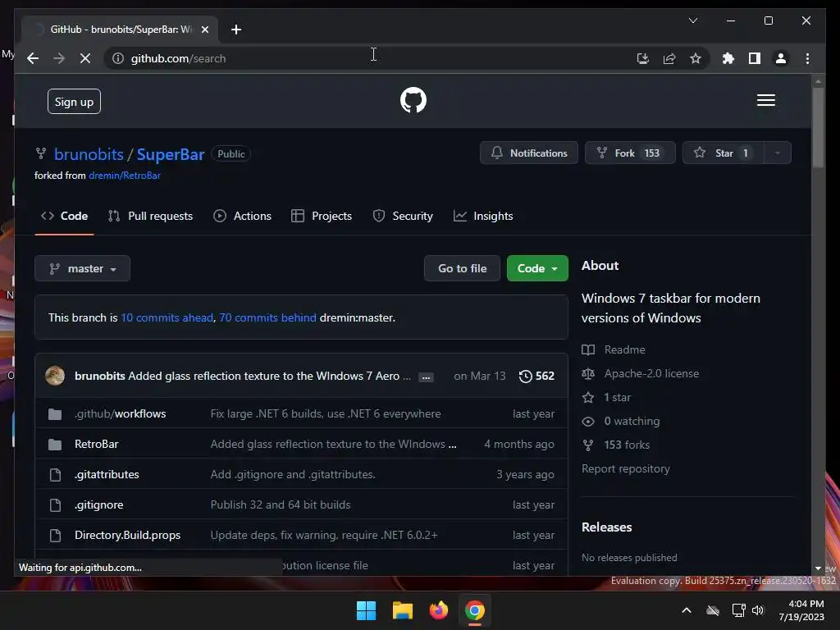Show hidden system tray icons
The width and height of the screenshot is (840, 630).
point(687,610)
